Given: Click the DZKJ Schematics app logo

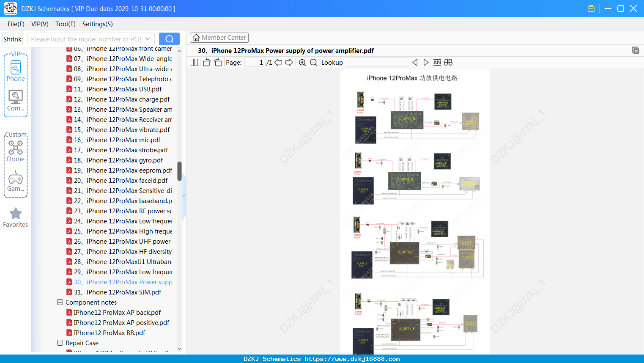Looking at the screenshot, I should [10, 8].
